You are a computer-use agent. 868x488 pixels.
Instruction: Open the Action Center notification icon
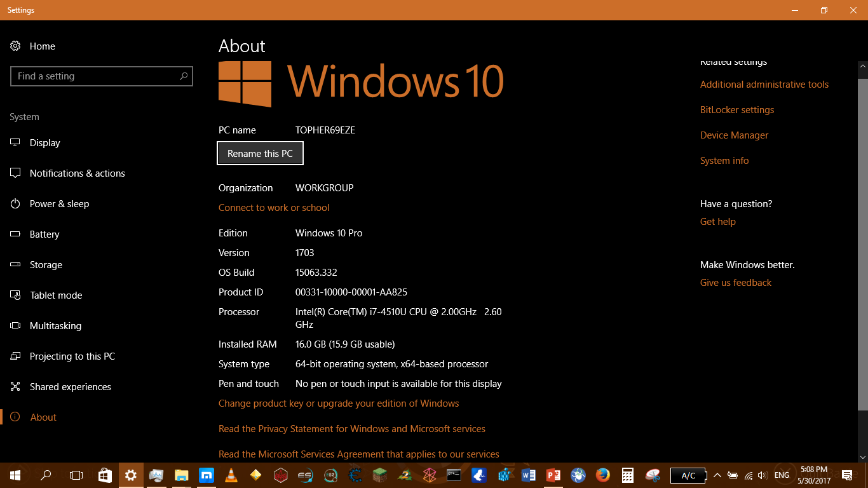tap(847, 475)
